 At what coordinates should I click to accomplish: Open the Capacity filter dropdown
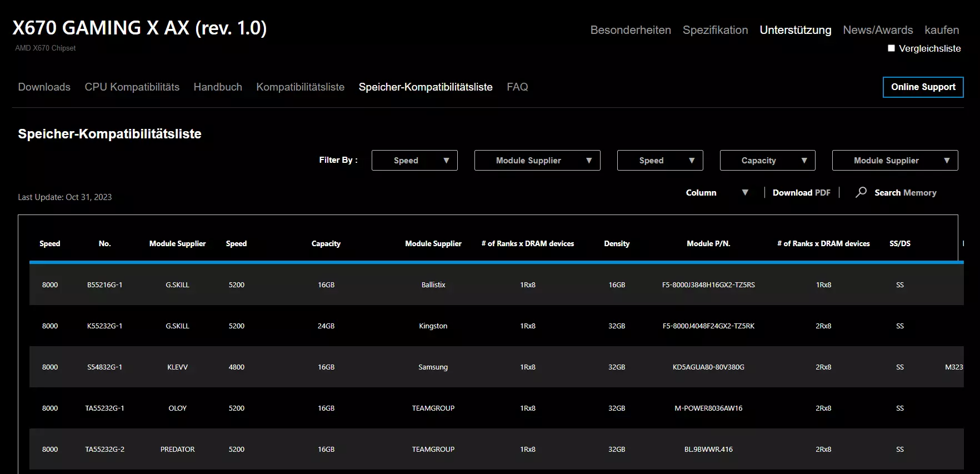768,161
